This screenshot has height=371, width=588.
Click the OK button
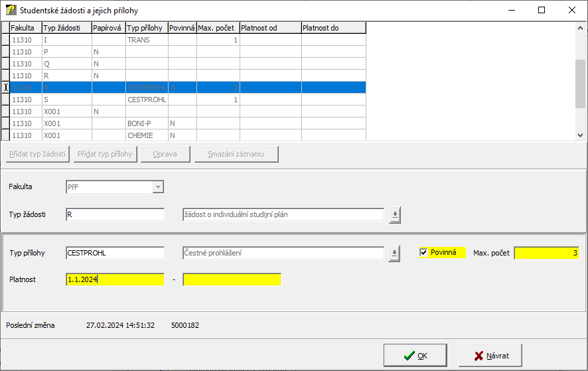415,356
